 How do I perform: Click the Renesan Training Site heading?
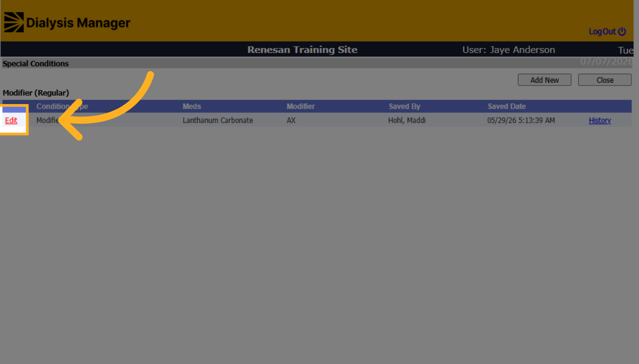tap(302, 50)
